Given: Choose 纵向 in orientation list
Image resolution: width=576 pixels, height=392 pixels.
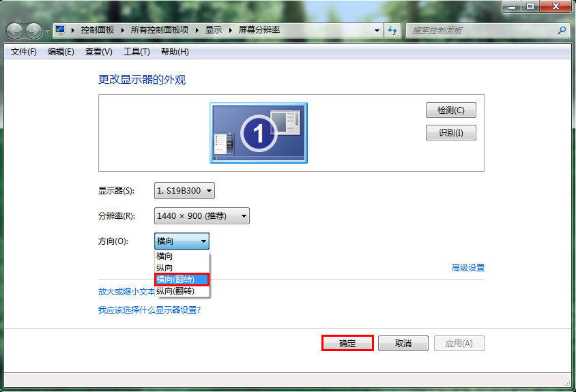Looking at the screenshot, I should coord(182,267).
